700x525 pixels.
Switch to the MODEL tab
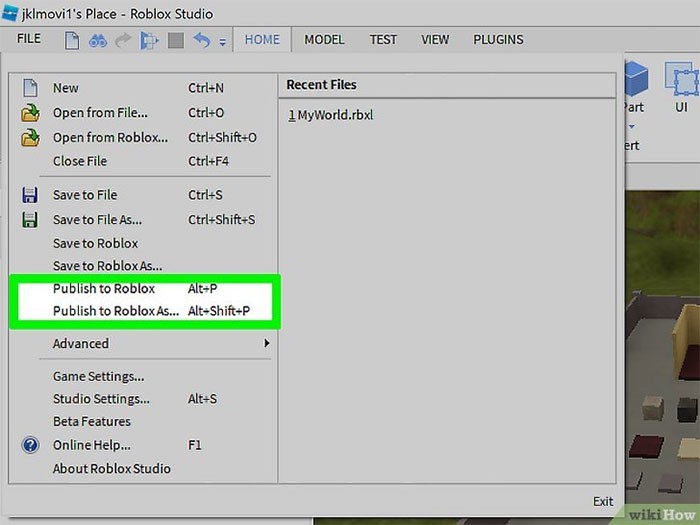(324, 40)
